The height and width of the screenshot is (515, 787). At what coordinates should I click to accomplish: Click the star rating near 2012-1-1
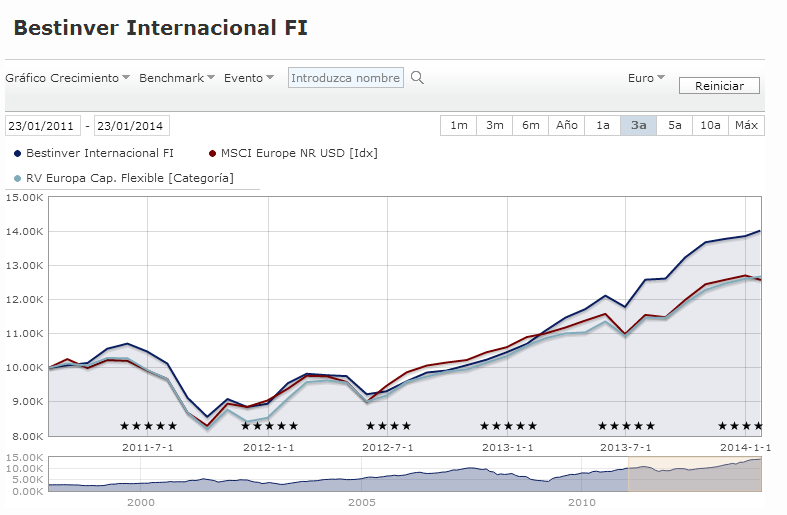coord(270,426)
